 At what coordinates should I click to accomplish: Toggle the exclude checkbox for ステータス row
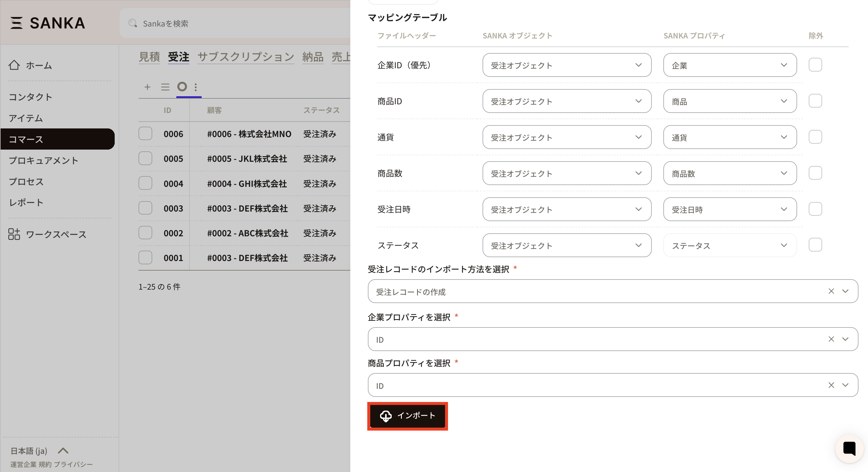(815, 245)
